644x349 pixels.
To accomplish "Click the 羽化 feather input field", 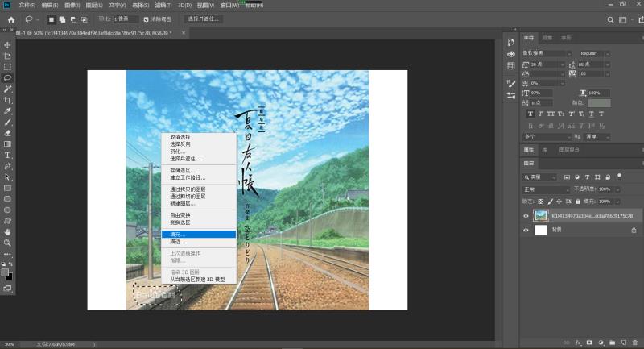I will (x=125, y=19).
